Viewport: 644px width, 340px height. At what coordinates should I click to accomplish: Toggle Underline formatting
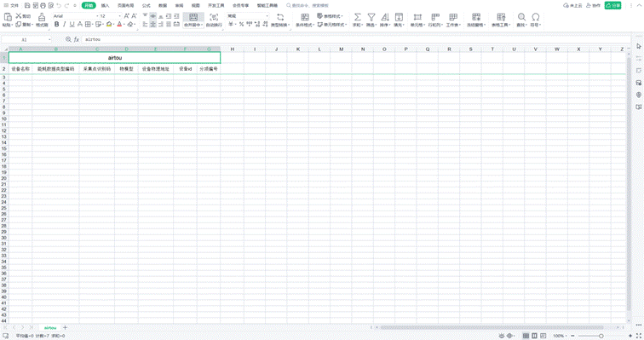pos(72,25)
